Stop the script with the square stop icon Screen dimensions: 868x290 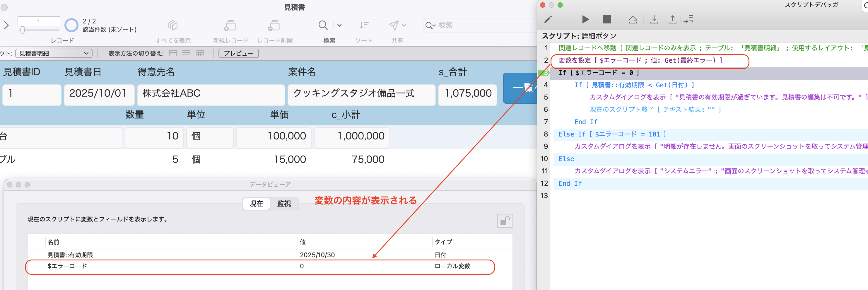click(x=606, y=19)
